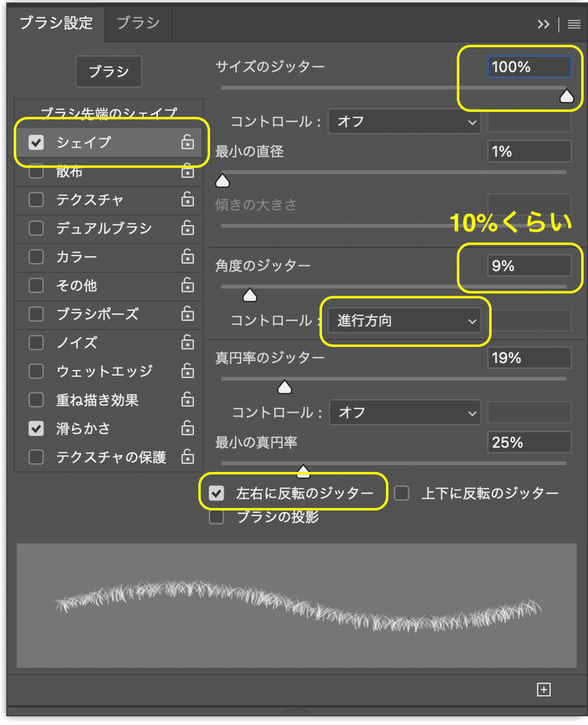Select ブラシ先端のシェイプ section
This screenshot has height=725, width=588.
[109, 113]
